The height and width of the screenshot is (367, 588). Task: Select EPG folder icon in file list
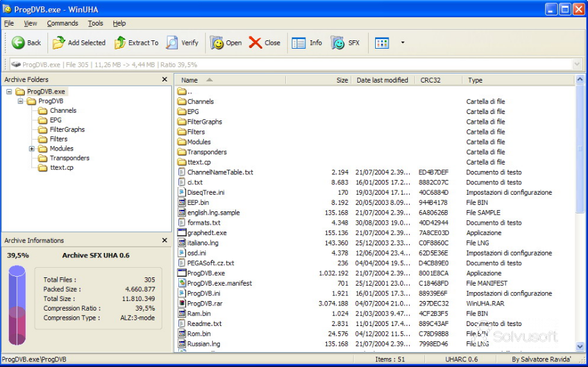coord(182,111)
